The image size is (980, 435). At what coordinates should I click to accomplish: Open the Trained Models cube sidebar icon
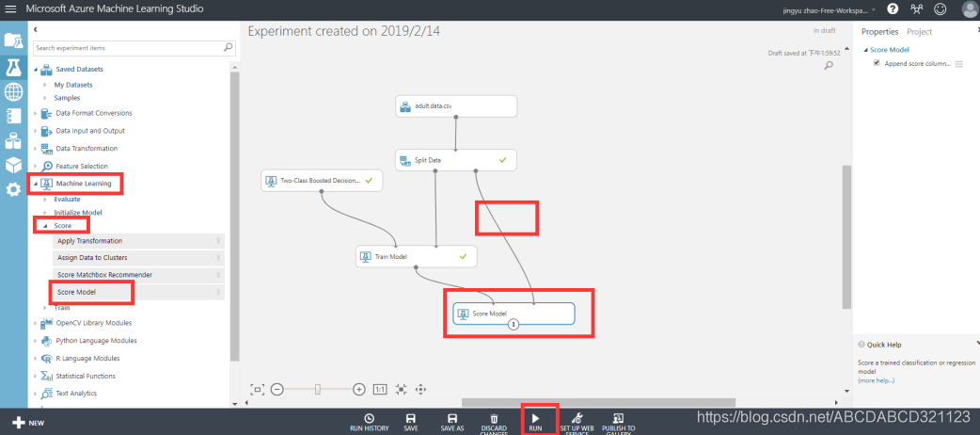coord(14,165)
